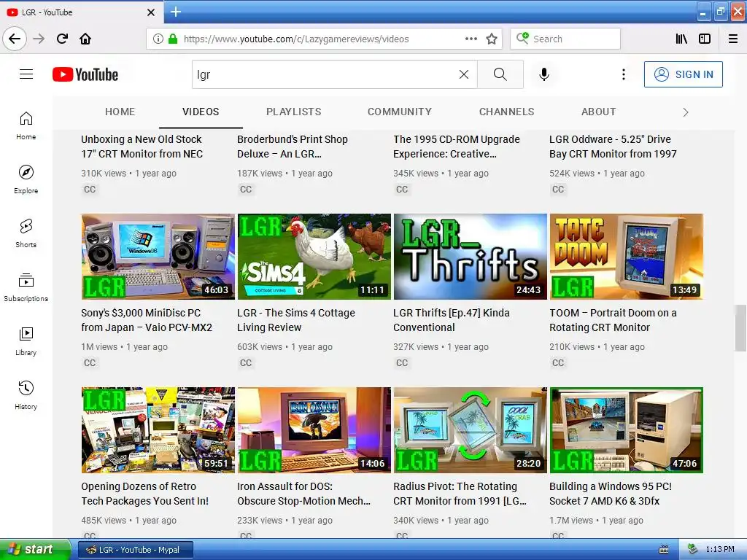The width and height of the screenshot is (747, 560).
Task: Open TOOM Portrait Doom video thumbnail
Action: [627, 257]
